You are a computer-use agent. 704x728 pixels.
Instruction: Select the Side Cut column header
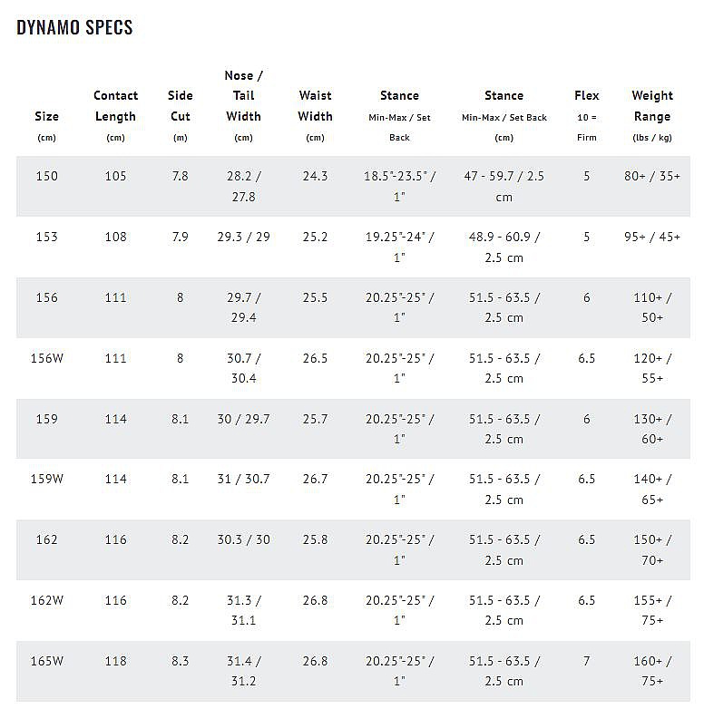tap(181, 116)
